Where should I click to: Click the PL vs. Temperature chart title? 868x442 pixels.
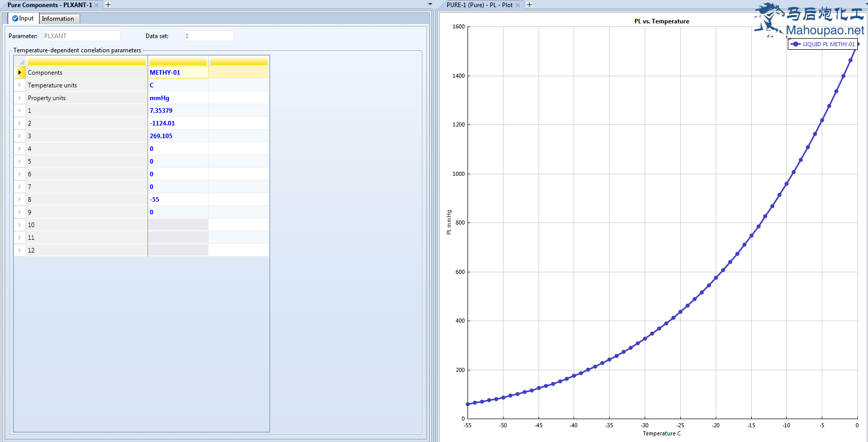tap(662, 21)
